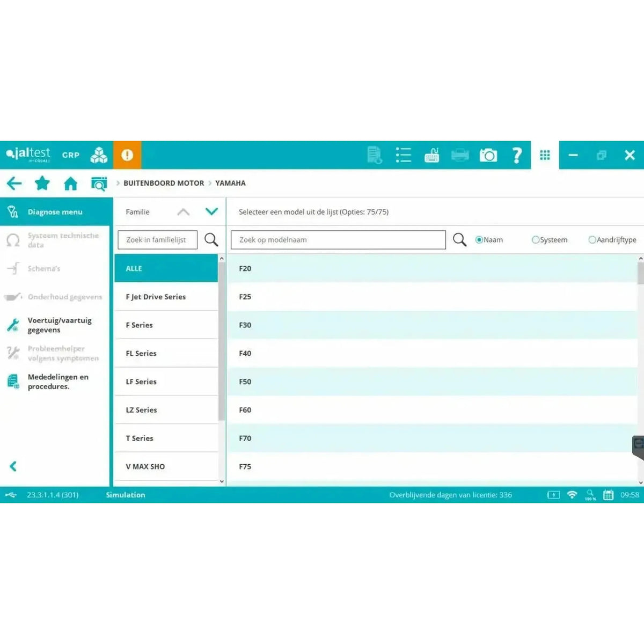
Task: Select model F75
Action: pos(432,466)
